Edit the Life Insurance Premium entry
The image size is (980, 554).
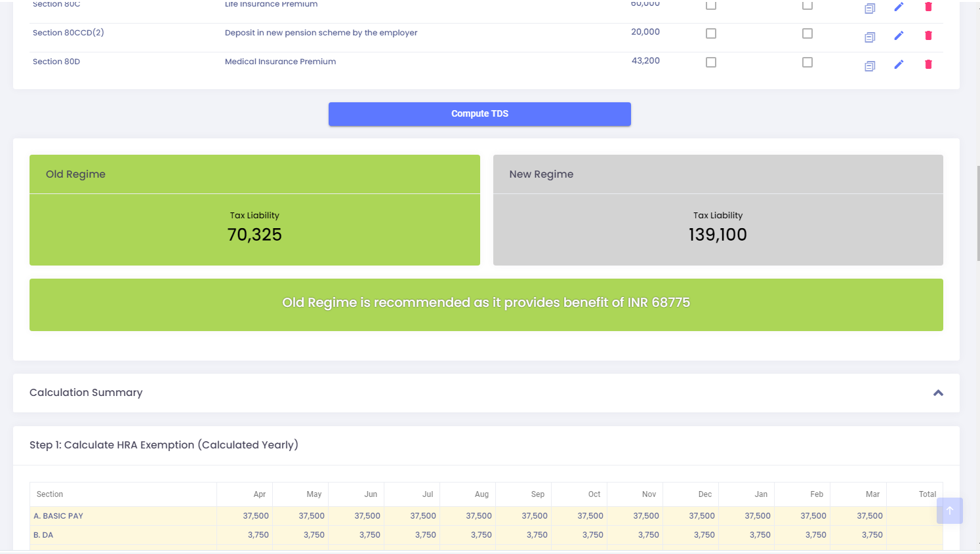coord(899,7)
